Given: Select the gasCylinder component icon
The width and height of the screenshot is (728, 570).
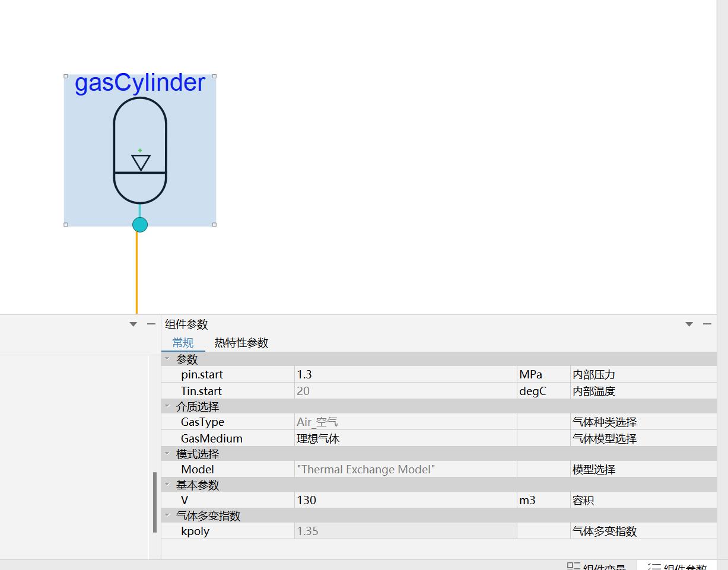Looking at the screenshot, I should click(x=140, y=151).
